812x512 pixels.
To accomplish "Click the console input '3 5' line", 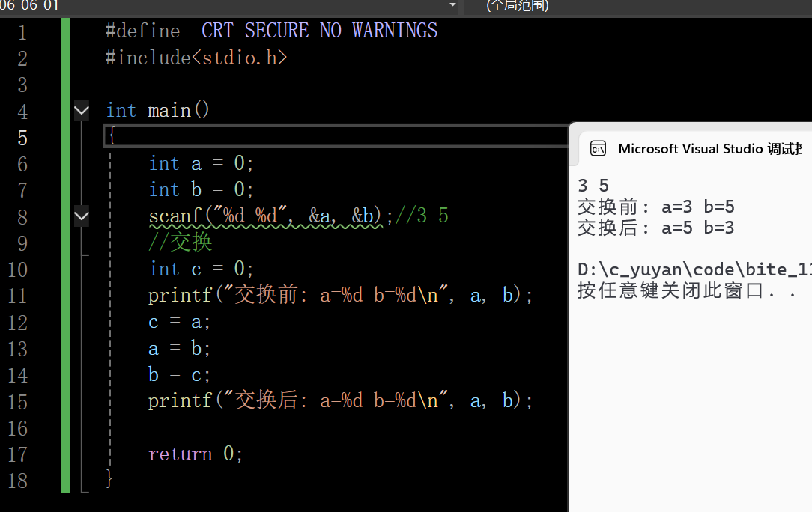I will coord(593,186).
